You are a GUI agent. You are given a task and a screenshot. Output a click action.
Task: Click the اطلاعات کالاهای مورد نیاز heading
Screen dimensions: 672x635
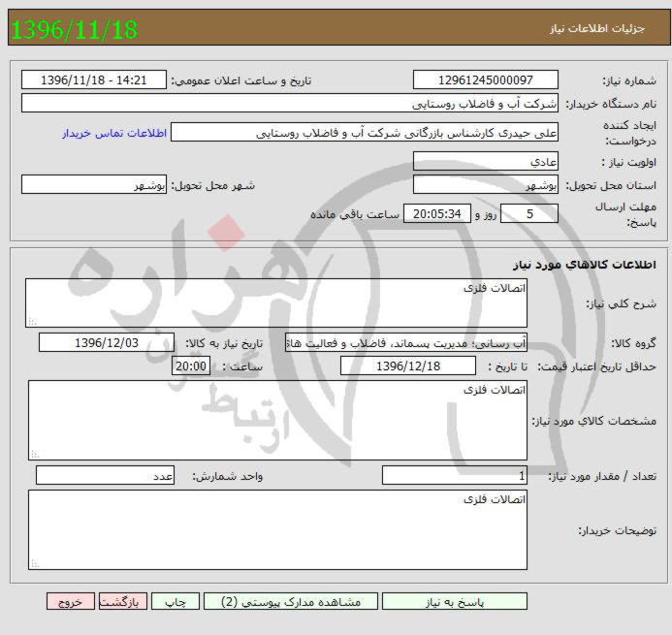(585, 265)
